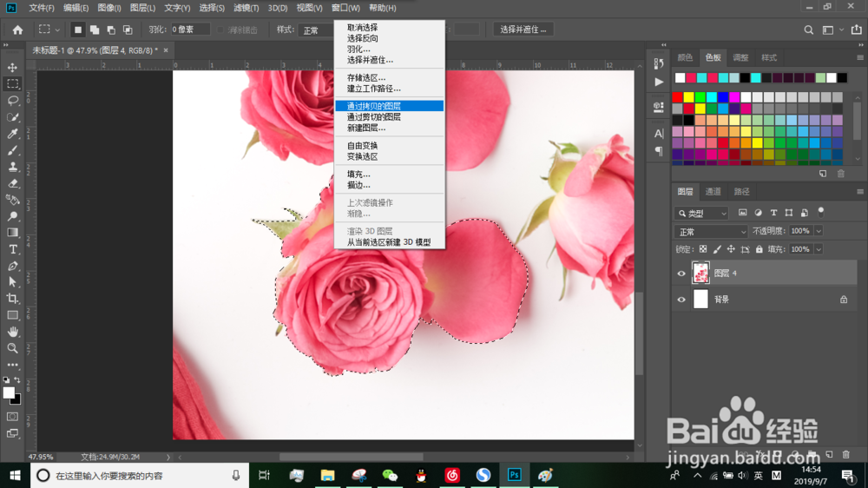Screen dimensions: 868x488
Task: Open the Character panel icon
Action: [659, 134]
